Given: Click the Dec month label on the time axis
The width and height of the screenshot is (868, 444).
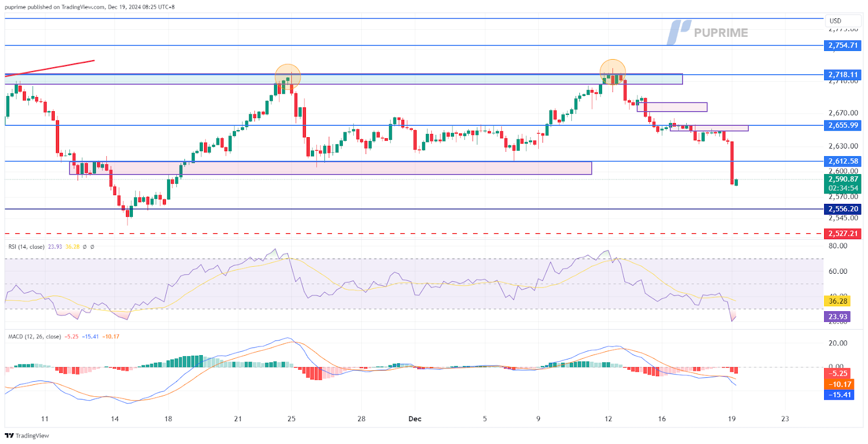Looking at the screenshot, I should pos(414,419).
